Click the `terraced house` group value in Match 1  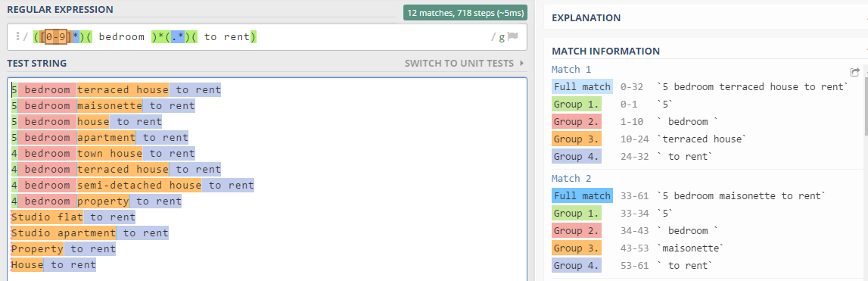(702, 139)
